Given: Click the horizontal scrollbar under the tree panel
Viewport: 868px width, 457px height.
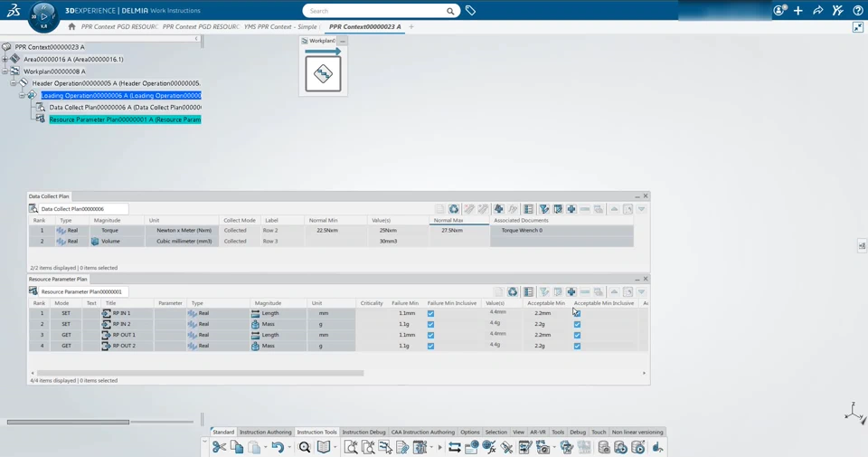Looking at the screenshot, I should [68, 422].
